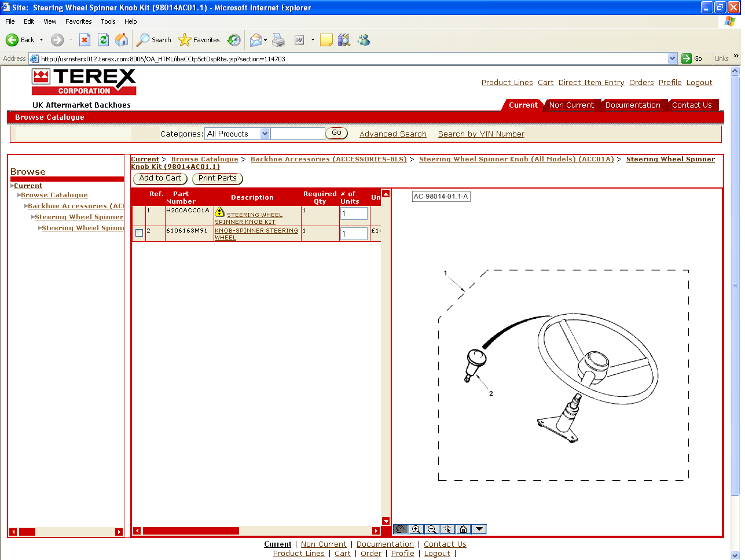Switch to the Non Current tab
Viewport: 745px width, 560px height.
[x=571, y=105]
